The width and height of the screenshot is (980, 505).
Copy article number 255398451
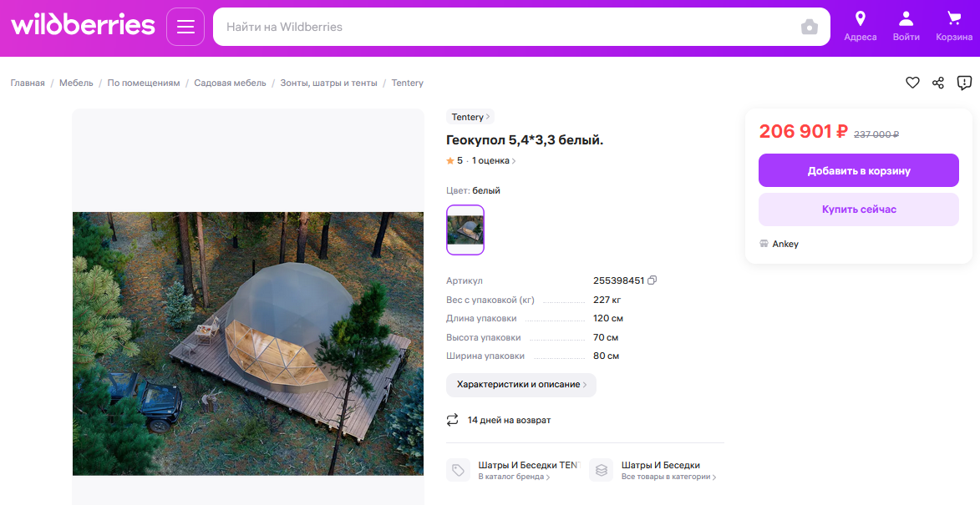click(x=651, y=280)
